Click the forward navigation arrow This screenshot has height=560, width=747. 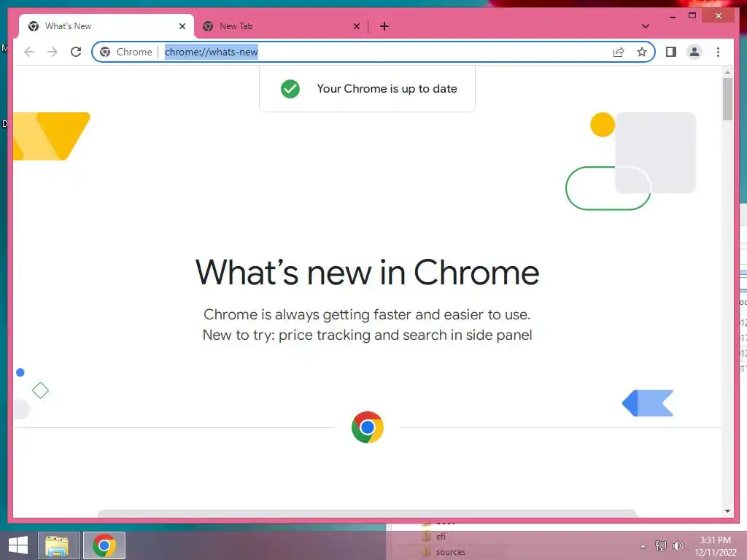pyautogui.click(x=53, y=52)
